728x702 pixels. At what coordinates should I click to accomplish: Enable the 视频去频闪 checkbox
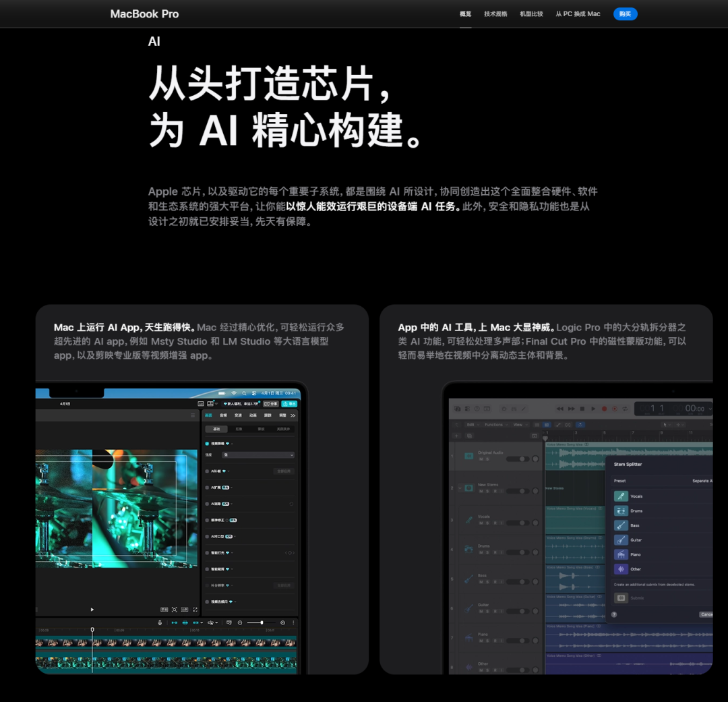click(207, 602)
